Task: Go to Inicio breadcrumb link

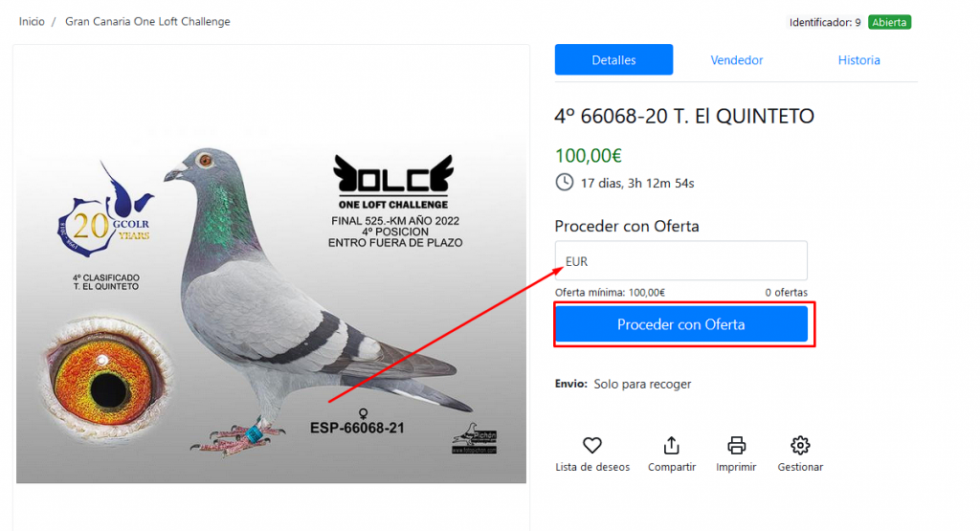Action: (32, 21)
